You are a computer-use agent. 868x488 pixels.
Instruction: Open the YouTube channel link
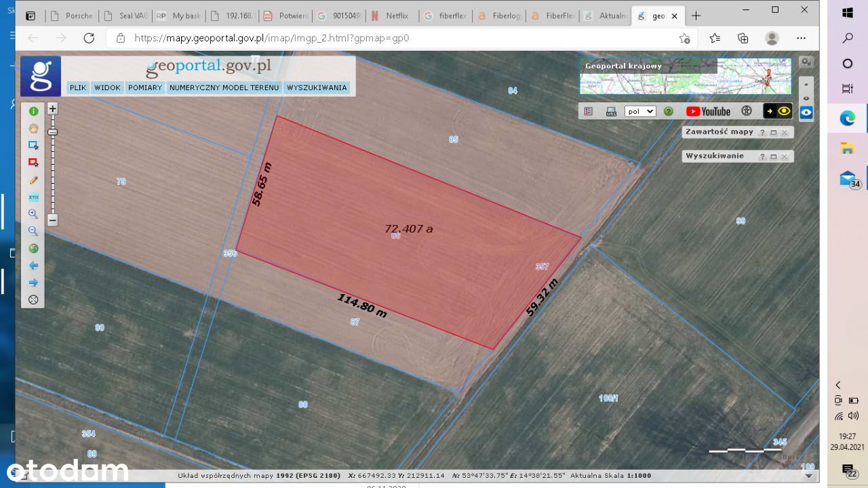[x=708, y=111]
